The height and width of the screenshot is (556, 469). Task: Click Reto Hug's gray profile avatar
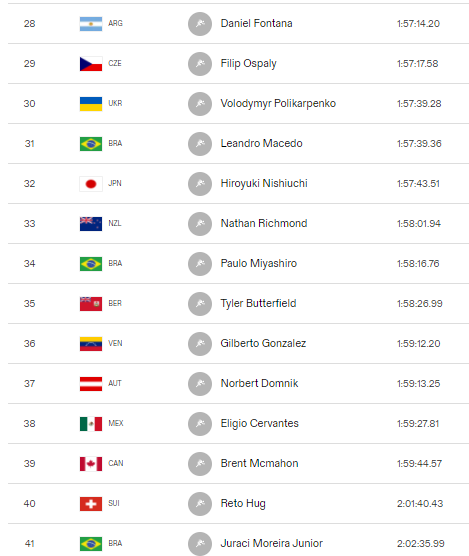pos(200,504)
